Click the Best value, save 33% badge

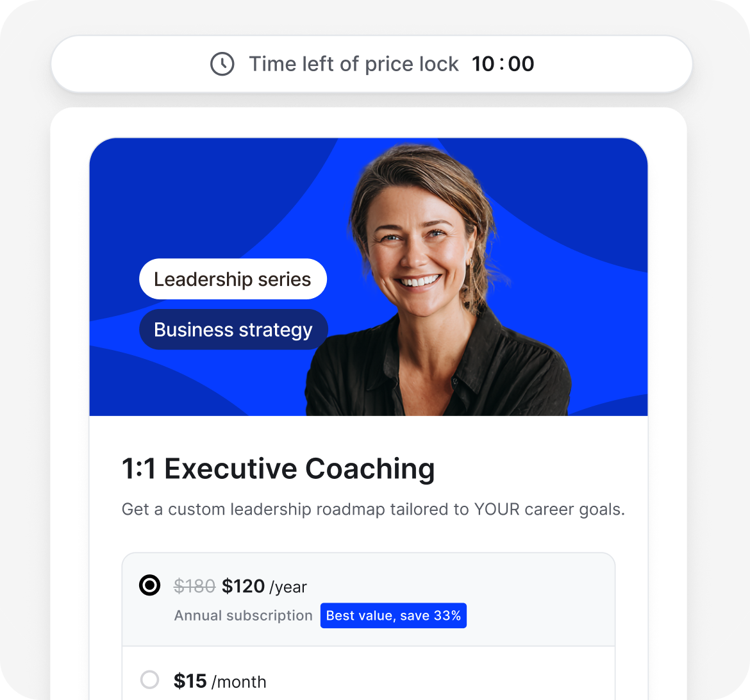click(393, 615)
